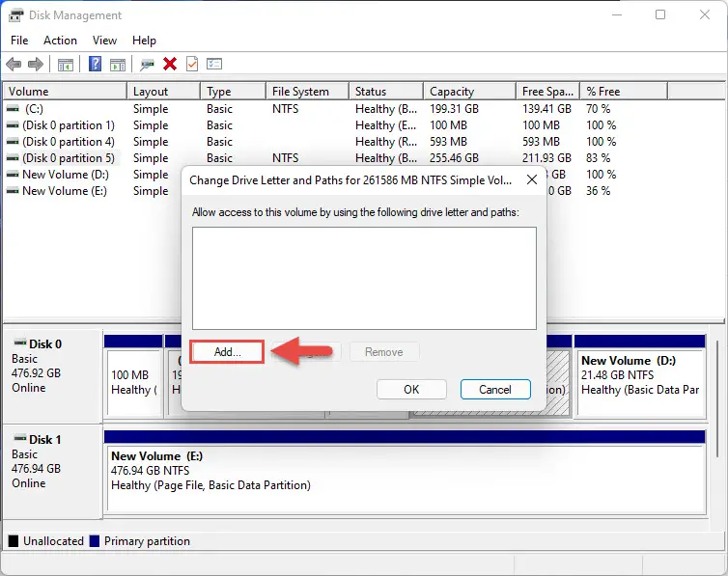Open the blue Help question mark icon
This screenshot has width=728, height=576.
95,64
